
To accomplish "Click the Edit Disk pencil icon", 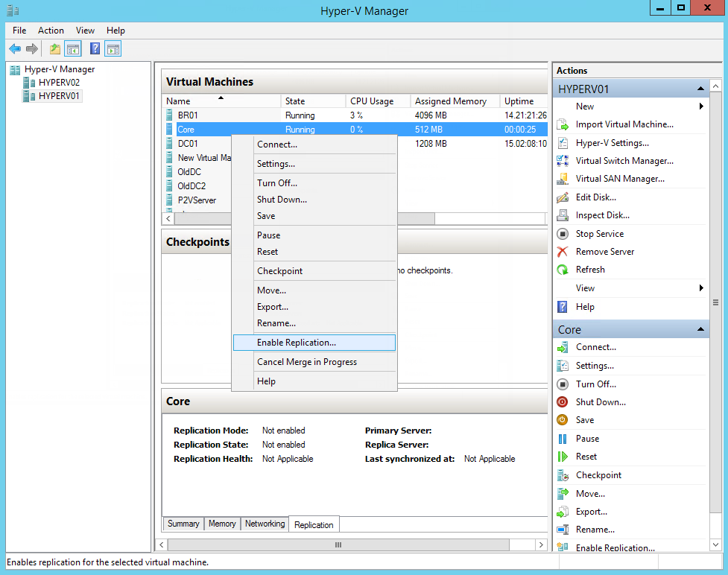I will pos(563,197).
